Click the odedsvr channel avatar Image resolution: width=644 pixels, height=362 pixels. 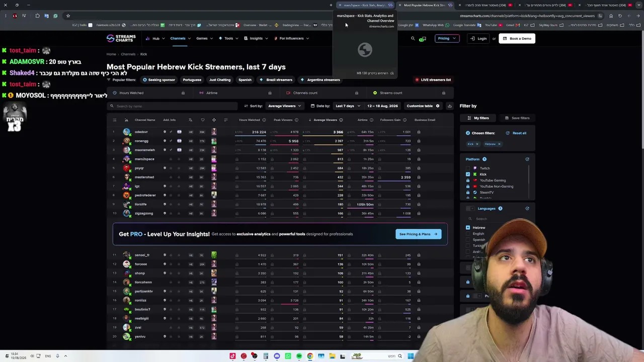(x=127, y=132)
